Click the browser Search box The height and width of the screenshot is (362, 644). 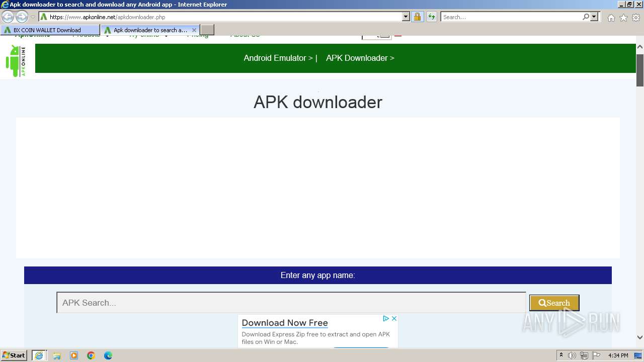511,17
